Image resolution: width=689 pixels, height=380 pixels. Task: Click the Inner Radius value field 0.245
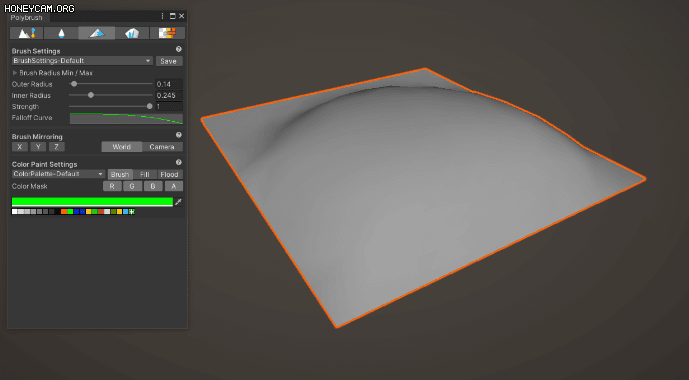point(169,95)
